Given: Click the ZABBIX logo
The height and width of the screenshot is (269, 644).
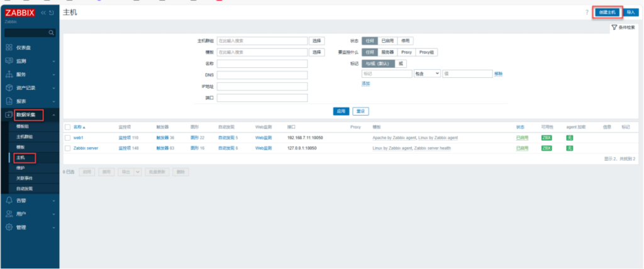Looking at the screenshot, I should 20,13.
